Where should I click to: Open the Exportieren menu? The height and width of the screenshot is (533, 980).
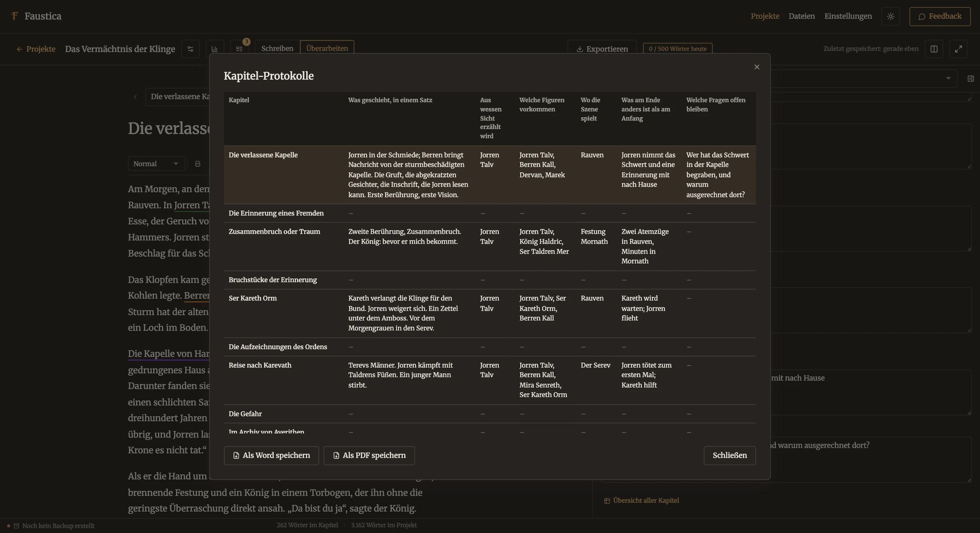coord(602,49)
